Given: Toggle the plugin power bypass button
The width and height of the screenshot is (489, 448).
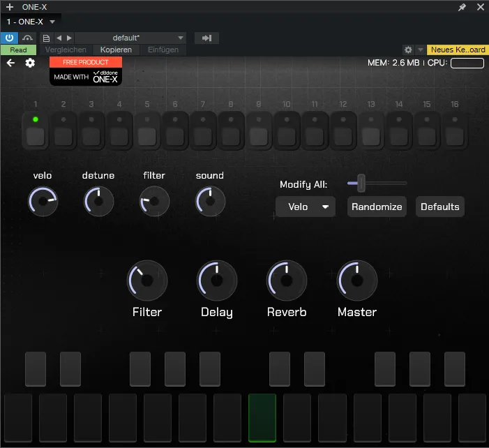Looking at the screenshot, I should 9,38.
